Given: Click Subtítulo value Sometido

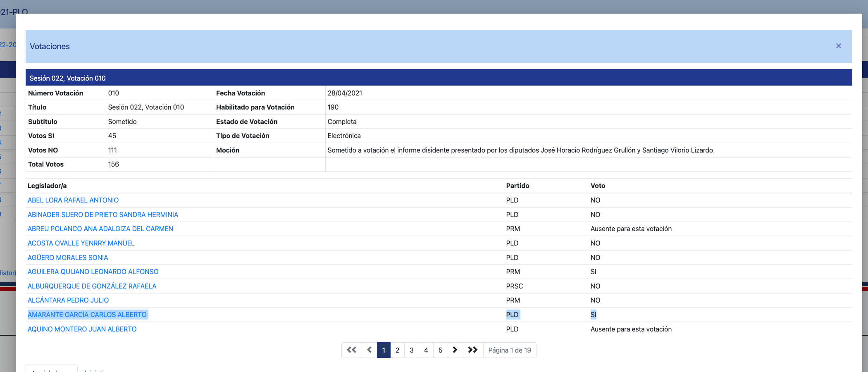Looking at the screenshot, I should pos(122,122).
